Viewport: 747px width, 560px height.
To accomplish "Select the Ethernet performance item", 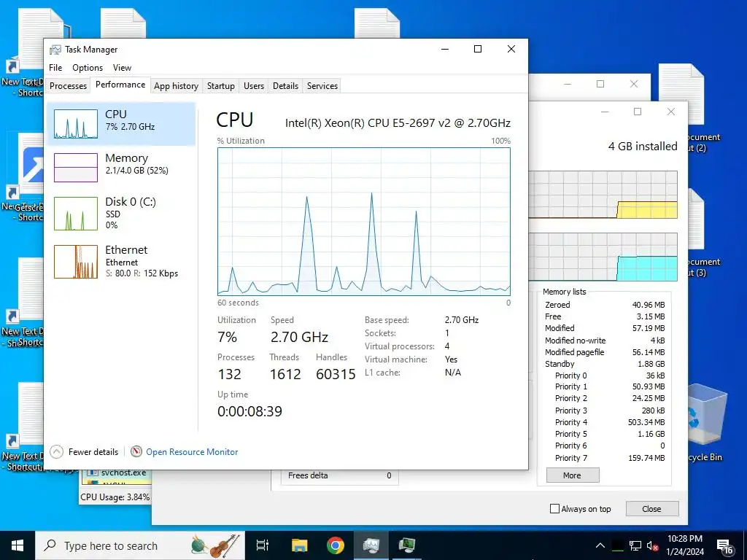I will click(122, 261).
